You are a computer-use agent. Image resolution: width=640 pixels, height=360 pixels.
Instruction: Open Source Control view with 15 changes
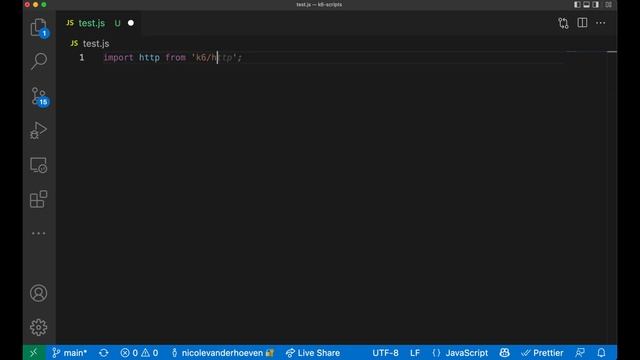pos(39,97)
